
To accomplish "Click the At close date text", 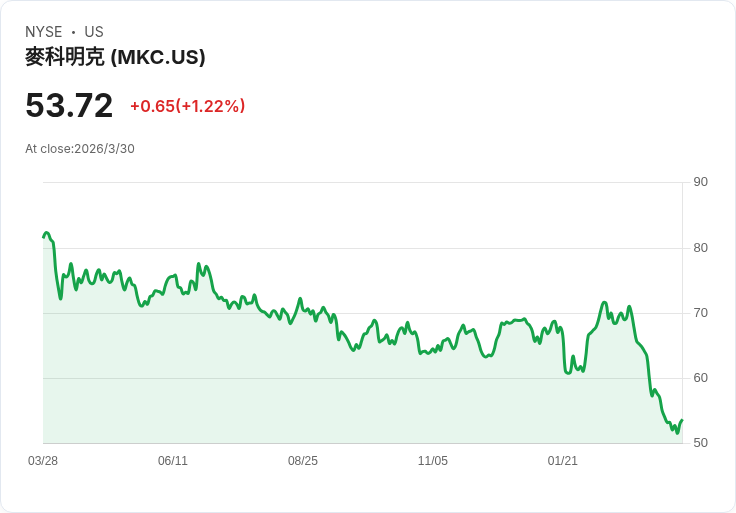I will [80, 149].
